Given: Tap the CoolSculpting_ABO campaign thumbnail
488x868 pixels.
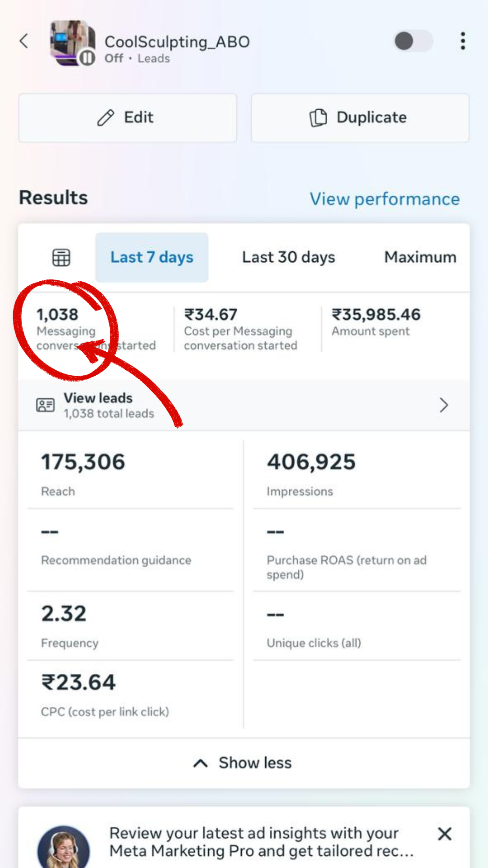Looking at the screenshot, I should click(x=72, y=43).
